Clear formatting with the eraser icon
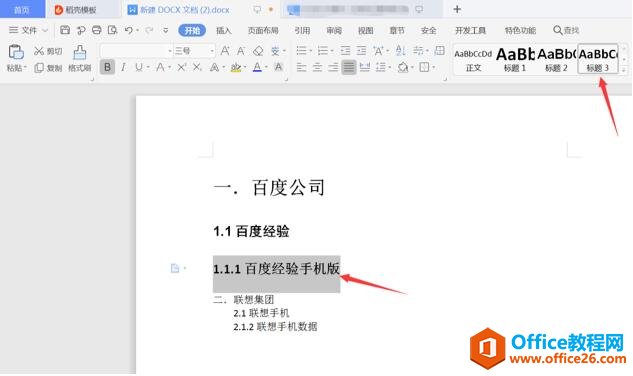 click(x=258, y=51)
